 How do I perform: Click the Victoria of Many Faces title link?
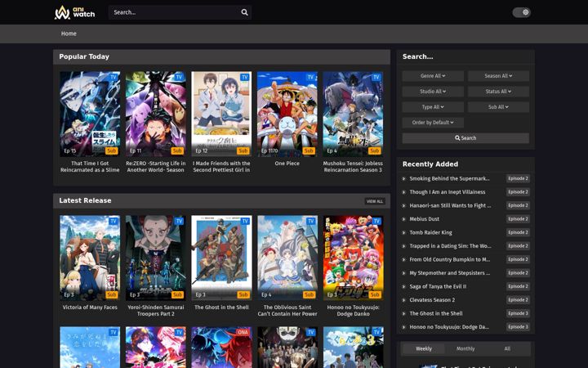click(x=90, y=307)
